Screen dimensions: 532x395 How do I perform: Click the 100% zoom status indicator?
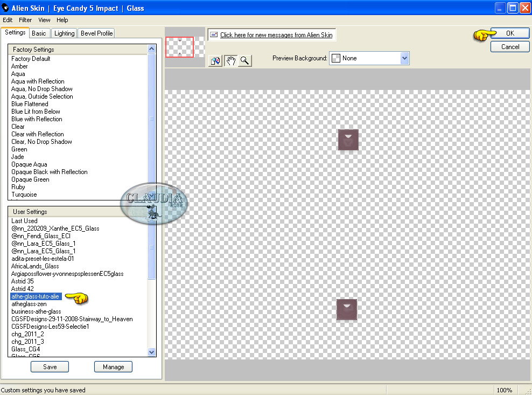(505, 390)
